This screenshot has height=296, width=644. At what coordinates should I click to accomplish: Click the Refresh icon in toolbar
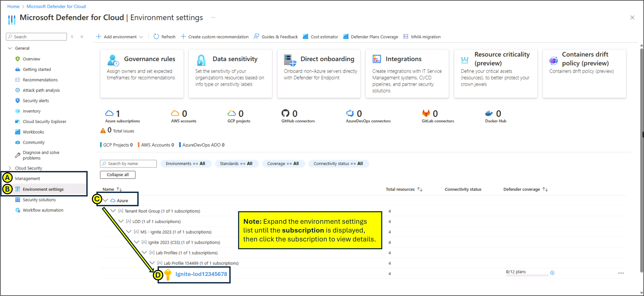coord(156,37)
